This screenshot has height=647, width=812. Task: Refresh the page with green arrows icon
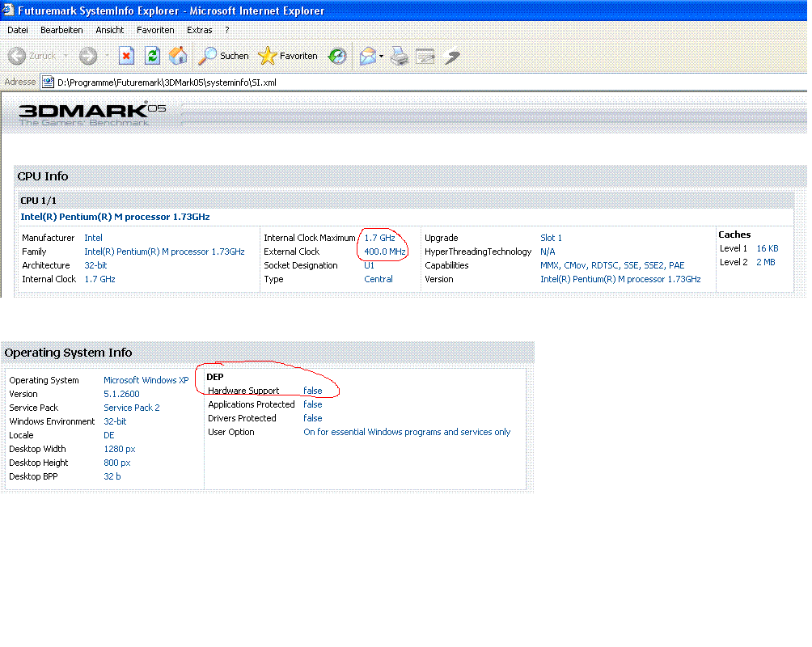pos(152,56)
